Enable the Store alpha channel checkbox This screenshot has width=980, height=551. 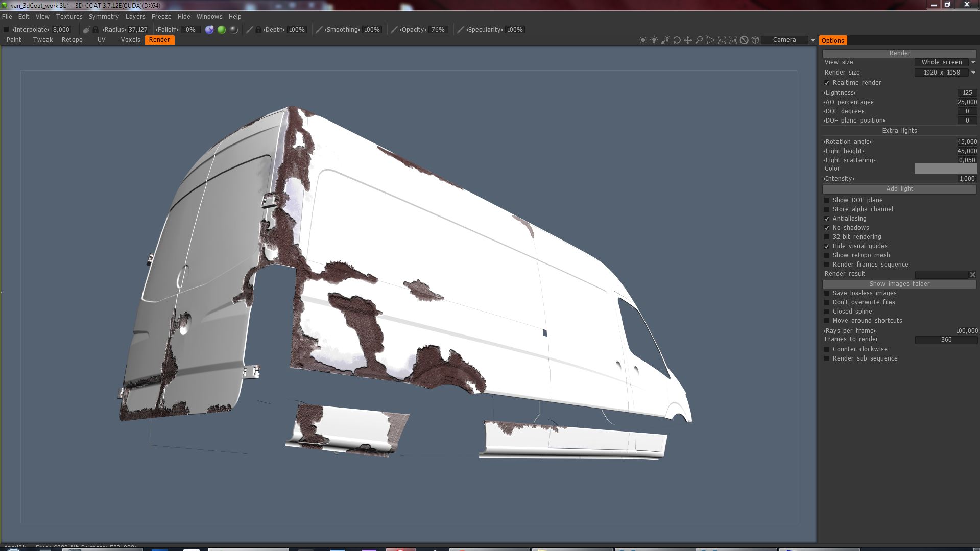[827, 209]
